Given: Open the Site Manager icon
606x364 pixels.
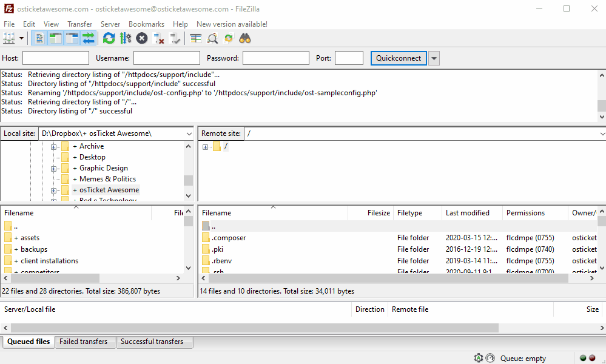Looking at the screenshot, I should (x=9, y=38).
